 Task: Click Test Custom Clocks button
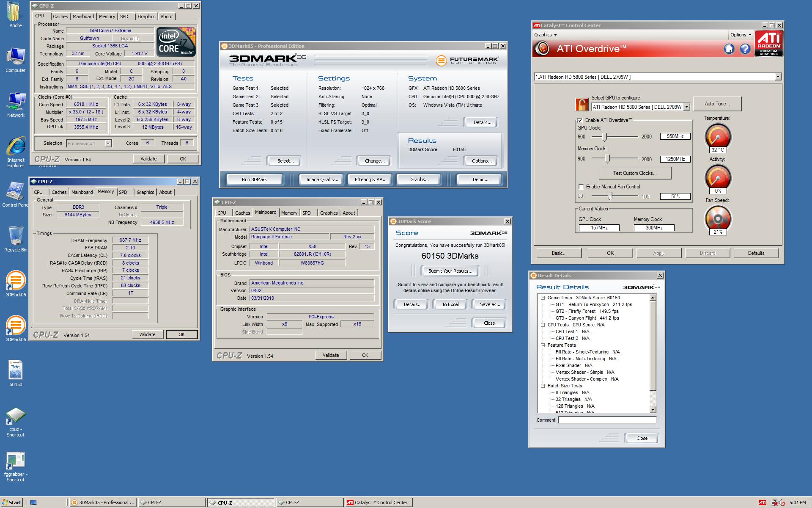635,173
